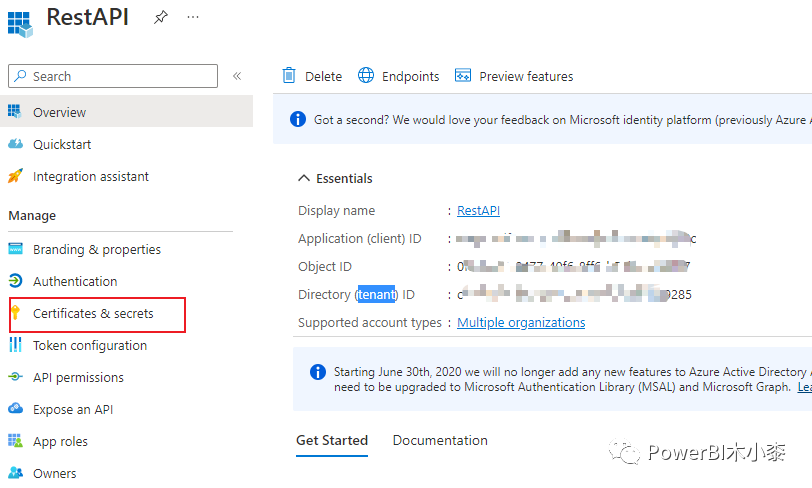812x488 pixels.
Task: Click the Directory (tenant) ID value
Action: (x=574, y=294)
